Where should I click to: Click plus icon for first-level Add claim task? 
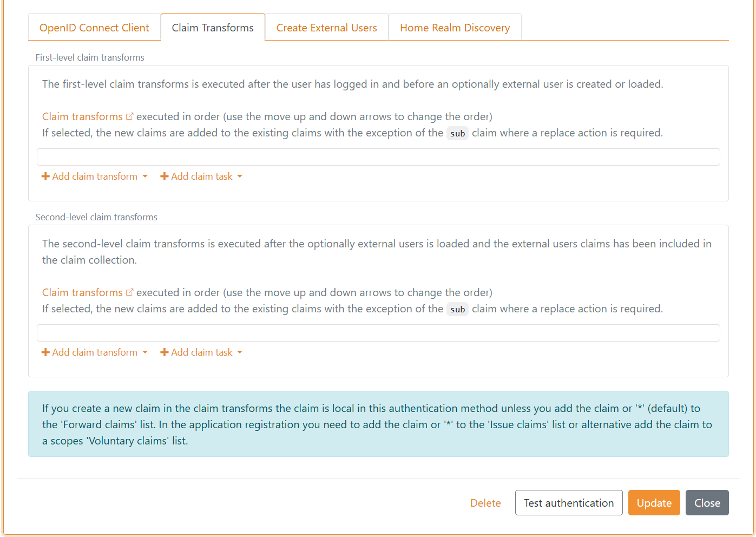coord(165,176)
